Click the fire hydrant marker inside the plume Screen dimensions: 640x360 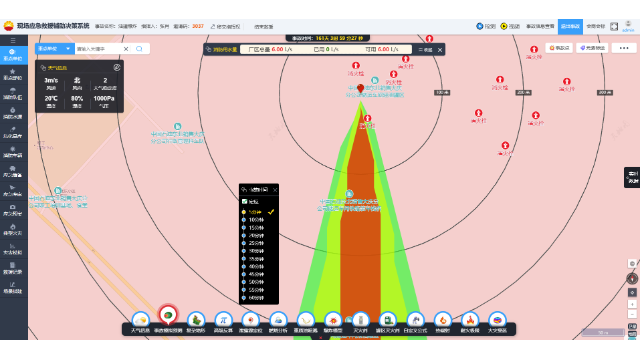(x=367, y=118)
